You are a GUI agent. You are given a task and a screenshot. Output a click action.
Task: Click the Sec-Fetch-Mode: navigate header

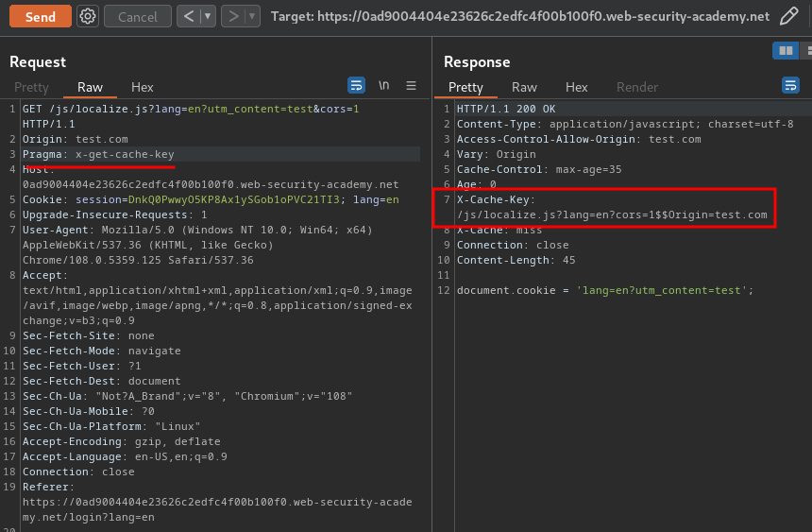102,351
